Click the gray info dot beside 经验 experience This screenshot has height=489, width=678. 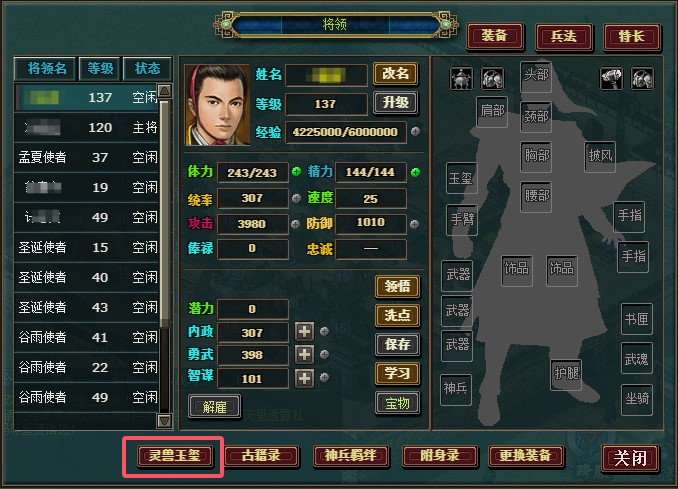[x=415, y=131]
